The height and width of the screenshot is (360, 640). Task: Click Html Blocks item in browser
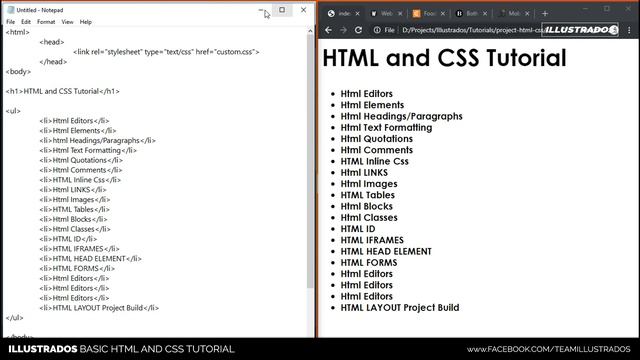[x=367, y=206]
